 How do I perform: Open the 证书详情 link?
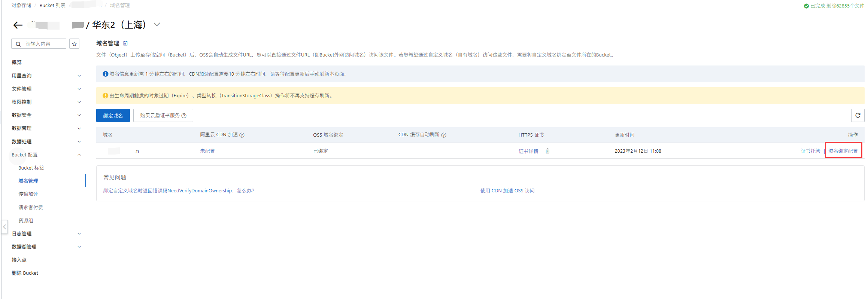coord(528,151)
